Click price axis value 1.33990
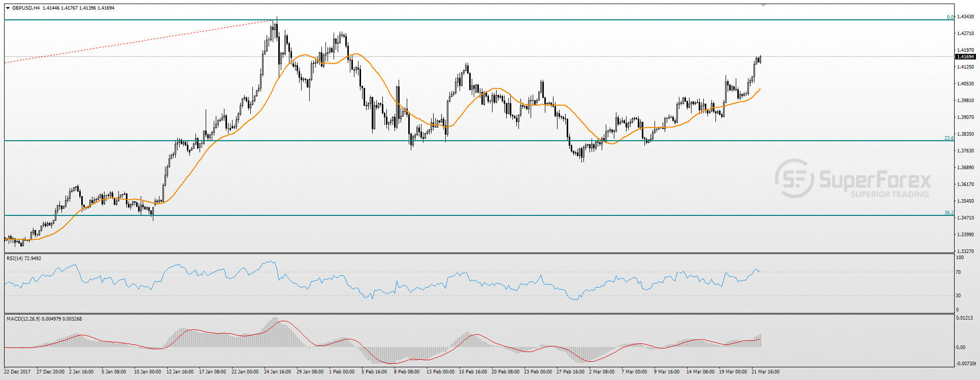 (x=965, y=235)
